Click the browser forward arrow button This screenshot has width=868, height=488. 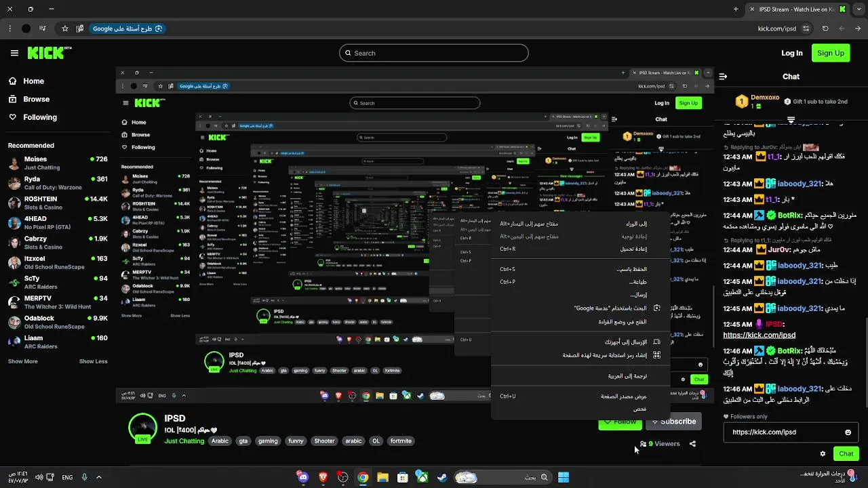[x=841, y=28]
